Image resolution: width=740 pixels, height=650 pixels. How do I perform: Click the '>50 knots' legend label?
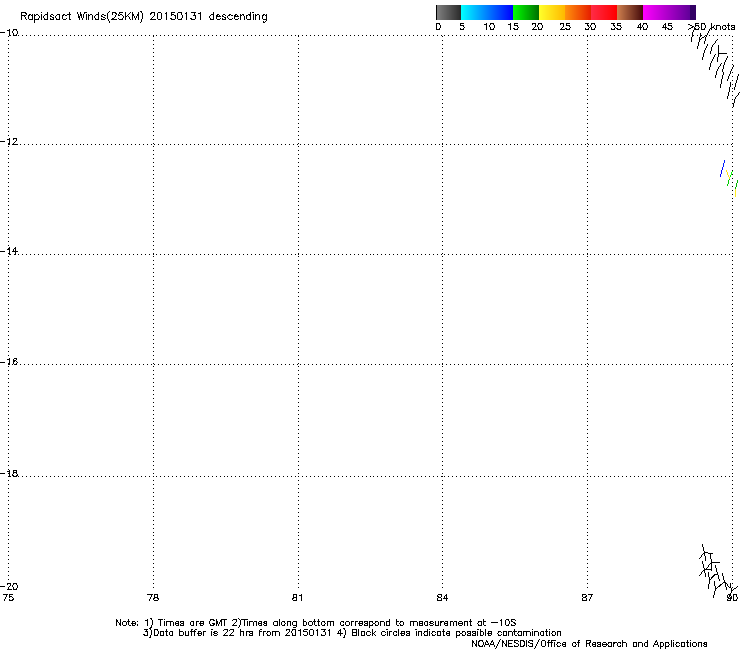(x=711, y=27)
